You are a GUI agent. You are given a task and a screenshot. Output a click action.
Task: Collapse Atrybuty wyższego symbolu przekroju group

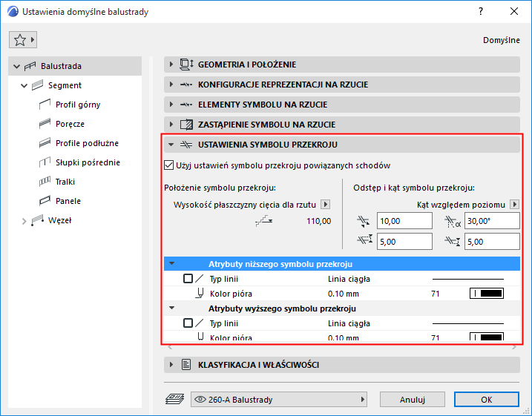click(172, 308)
